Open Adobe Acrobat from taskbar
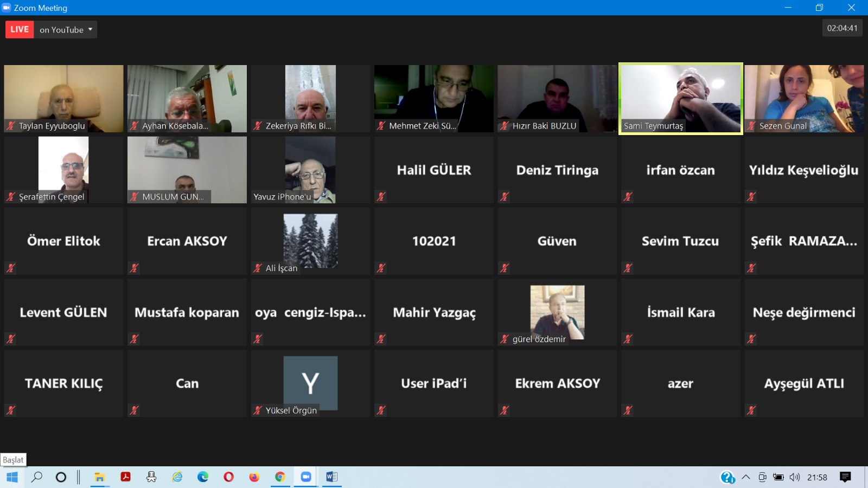 125,477
